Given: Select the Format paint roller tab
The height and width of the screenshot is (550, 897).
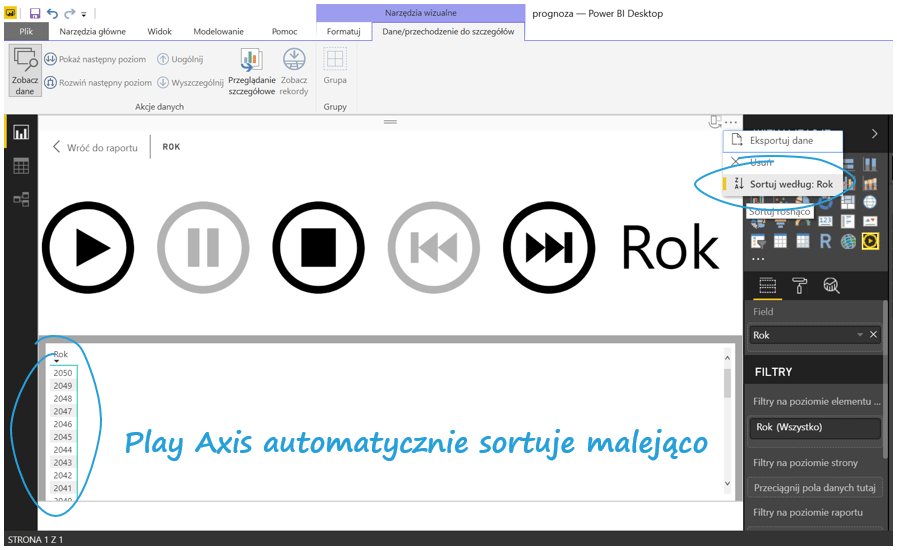Looking at the screenshot, I should click(799, 286).
